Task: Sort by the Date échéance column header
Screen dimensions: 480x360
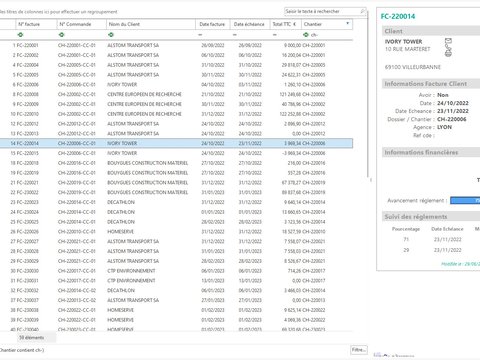Action: tap(250, 24)
